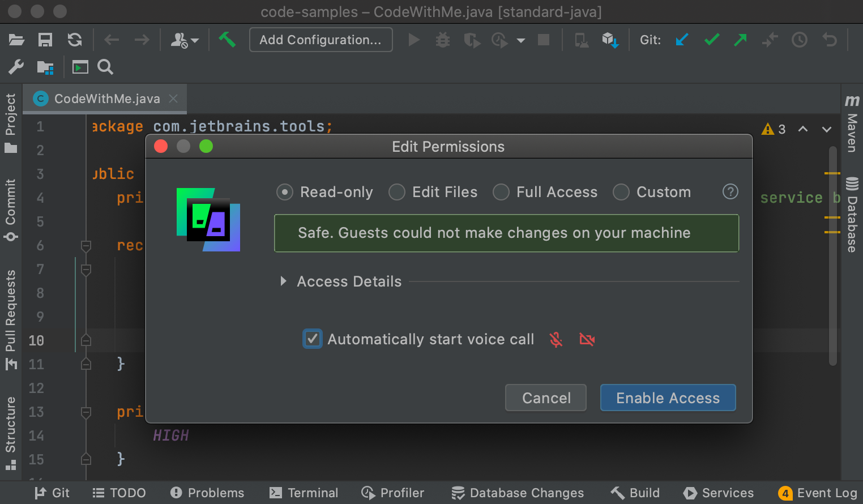This screenshot has width=863, height=504.
Task: Jump to next highlighted error arrow
Action: click(x=826, y=130)
